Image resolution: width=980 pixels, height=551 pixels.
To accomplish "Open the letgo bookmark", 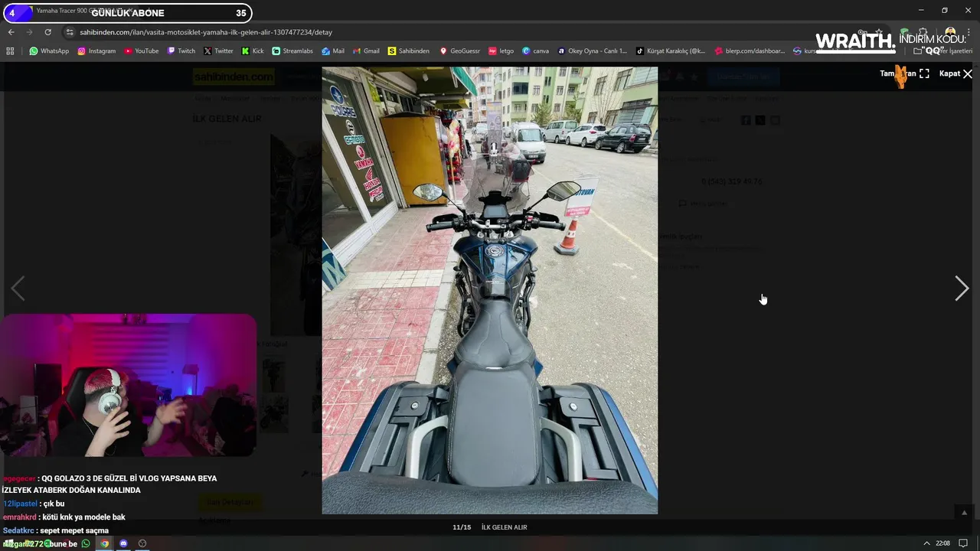I will click(501, 51).
